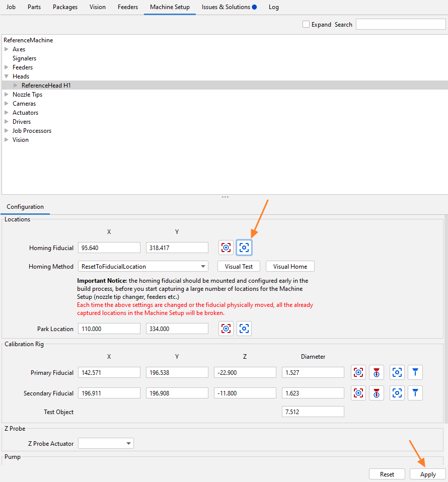Screen dimensions: 448x482
Task: Position camera over Homing Fiducial
Action: coord(244,248)
